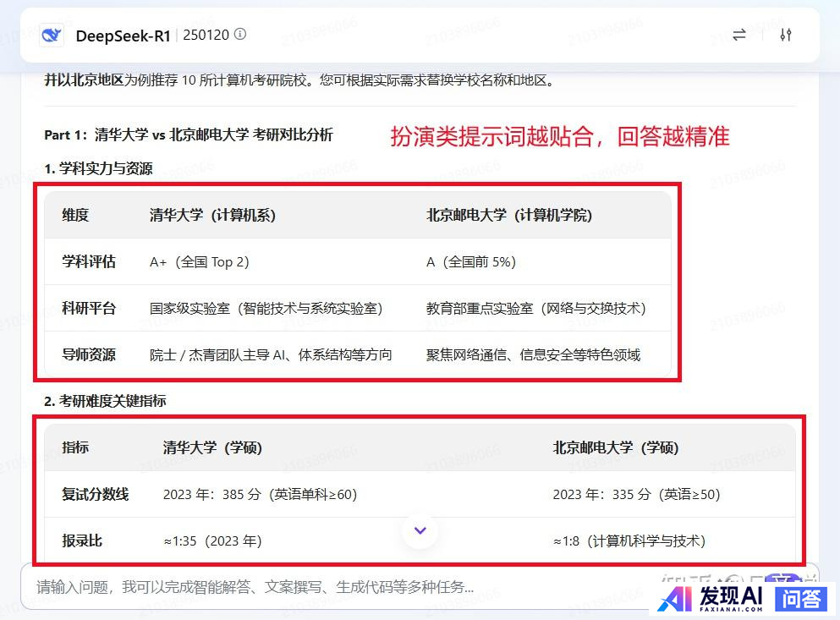Click the 科研平台 row label
840x620 pixels.
(x=89, y=309)
